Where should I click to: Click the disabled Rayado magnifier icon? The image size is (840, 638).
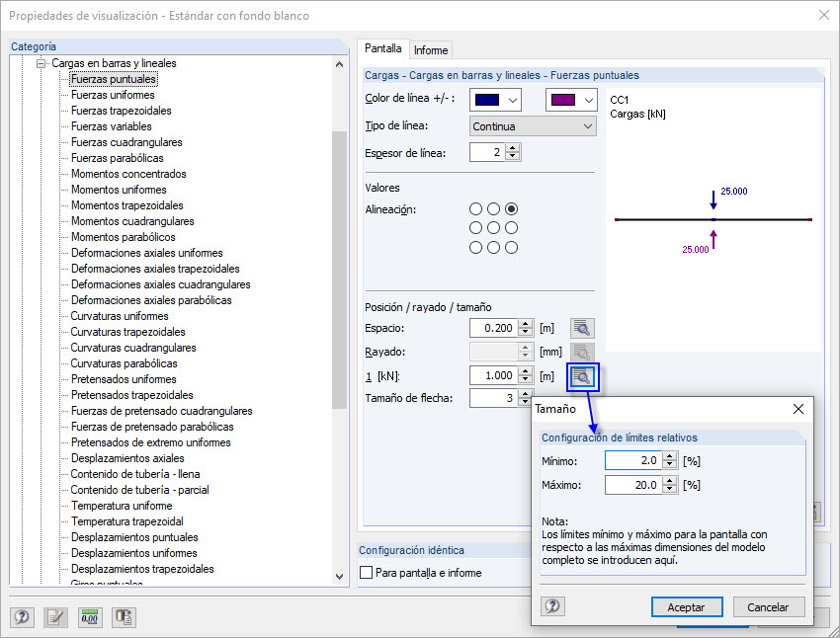[582, 352]
